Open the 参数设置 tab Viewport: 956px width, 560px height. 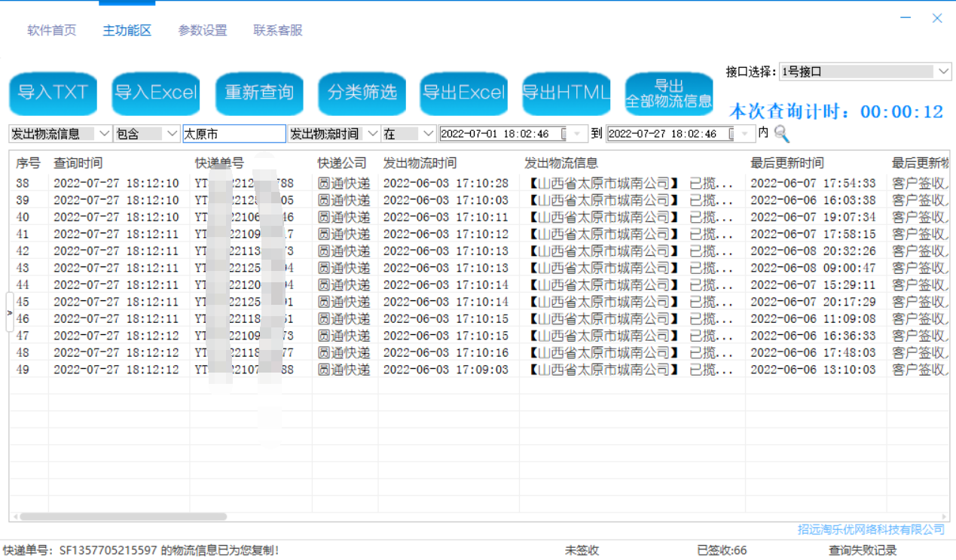click(x=203, y=31)
